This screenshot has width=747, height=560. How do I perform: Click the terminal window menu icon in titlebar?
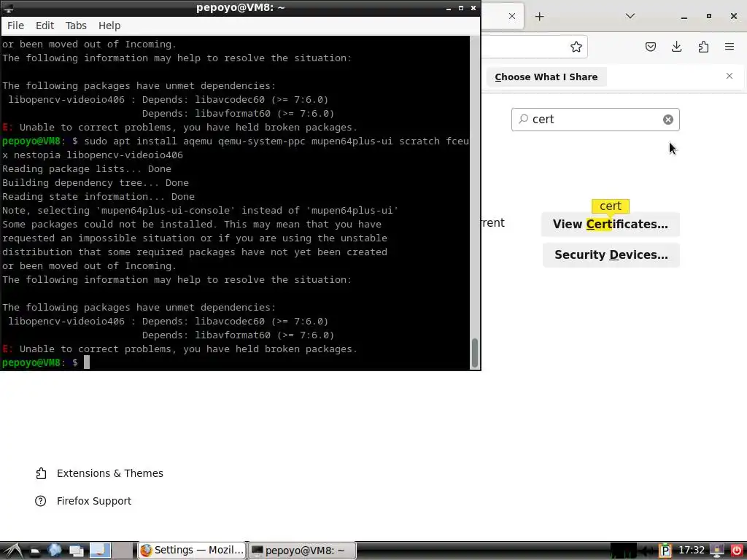pyautogui.click(x=8, y=7)
